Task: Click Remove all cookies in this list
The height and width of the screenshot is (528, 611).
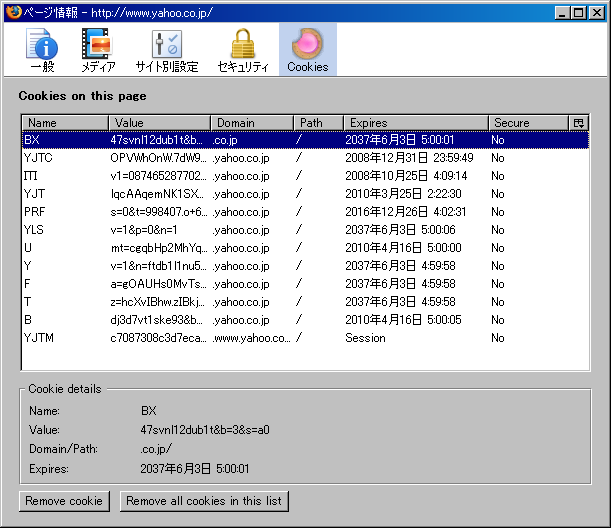Action: [204, 501]
